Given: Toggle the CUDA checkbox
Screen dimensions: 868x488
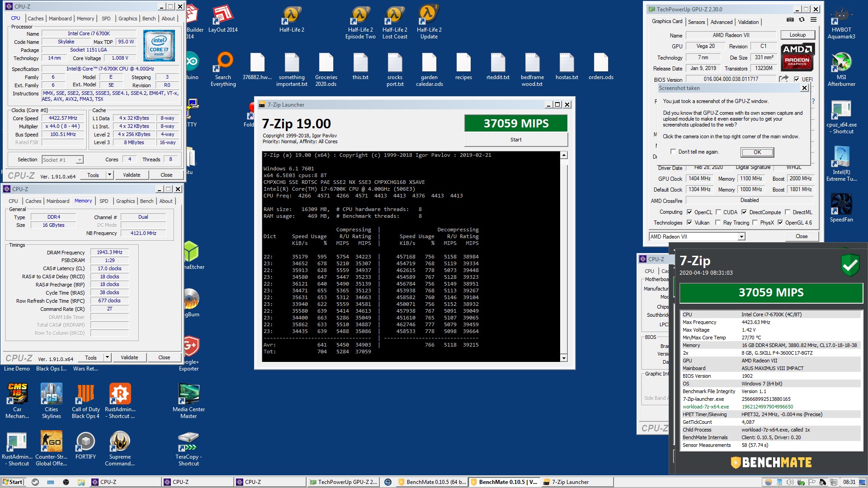Looking at the screenshot, I should pyautogui.click(x=718, y=212).
